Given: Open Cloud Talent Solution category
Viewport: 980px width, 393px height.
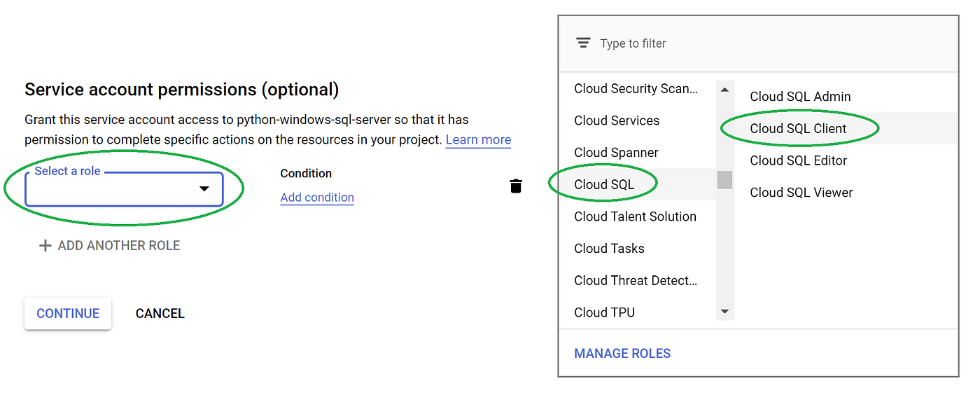Looking at the screenshot, I should point(635,216).
